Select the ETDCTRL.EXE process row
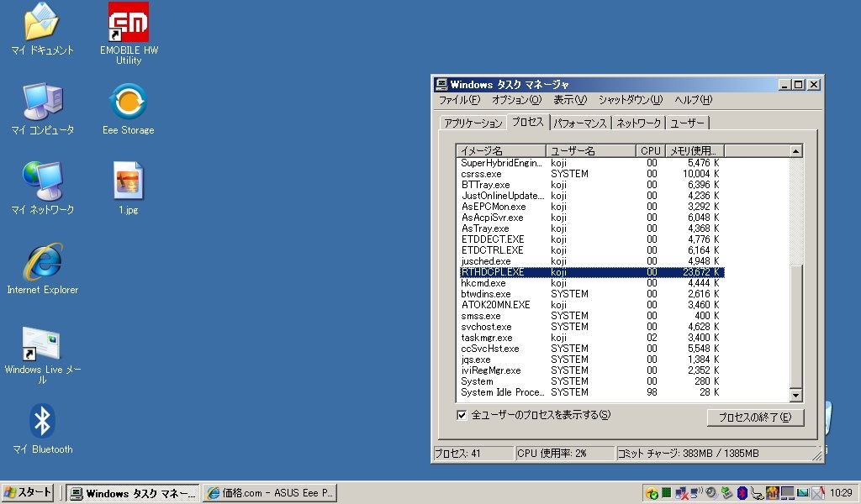 [x=590, y=250]
